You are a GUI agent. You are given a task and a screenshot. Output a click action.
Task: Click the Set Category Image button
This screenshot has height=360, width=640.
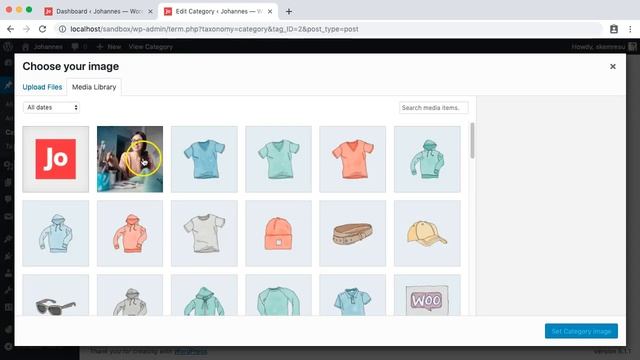[x=581, y=331]
